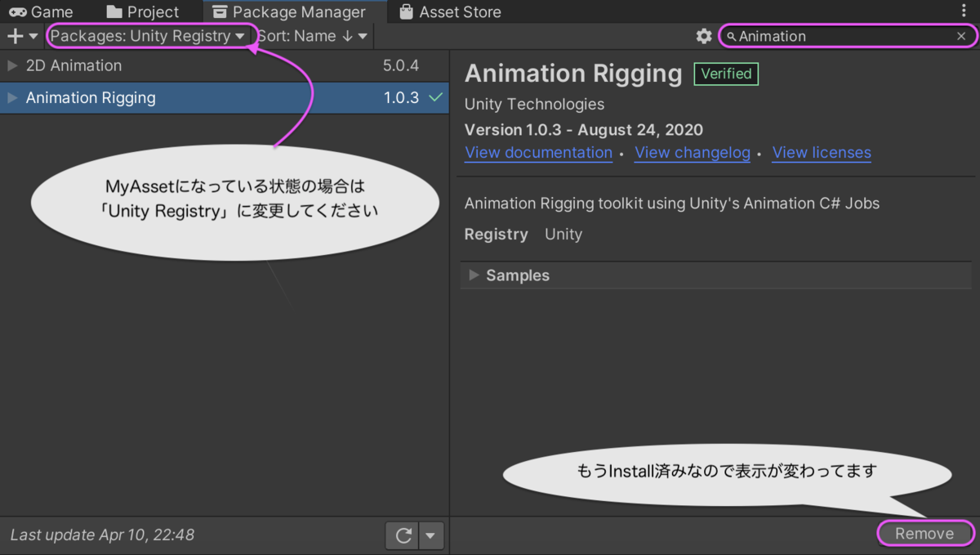Open the kebab menu at top right
980x555 pixels.
coord(964,11)
